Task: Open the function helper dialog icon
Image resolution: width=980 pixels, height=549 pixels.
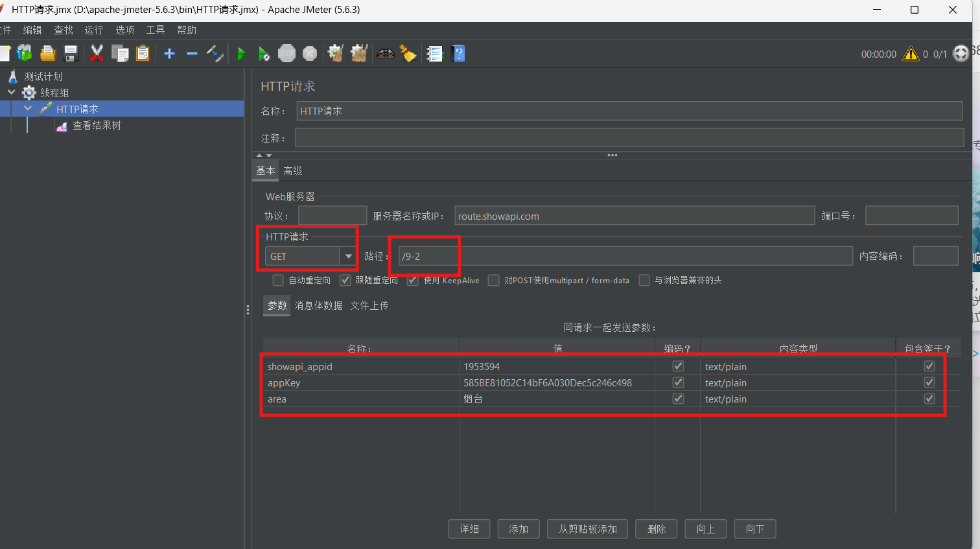Action: click(x=434, y=54)
